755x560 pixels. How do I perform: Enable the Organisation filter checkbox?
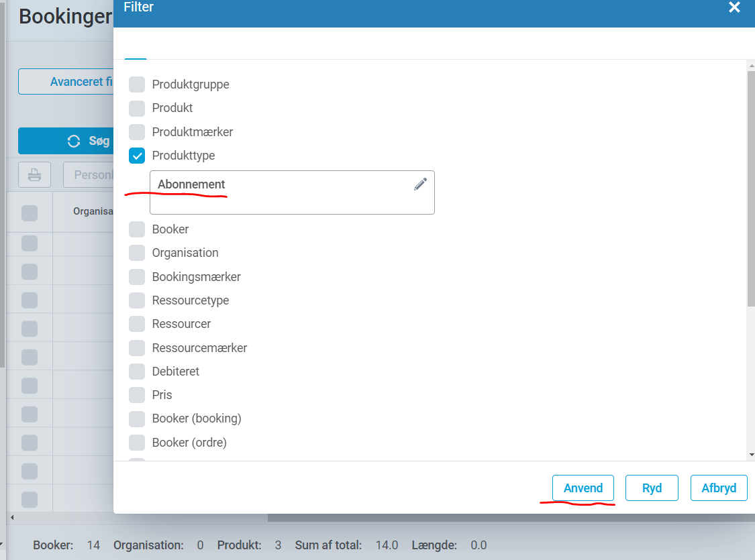(x=137, y=253)
